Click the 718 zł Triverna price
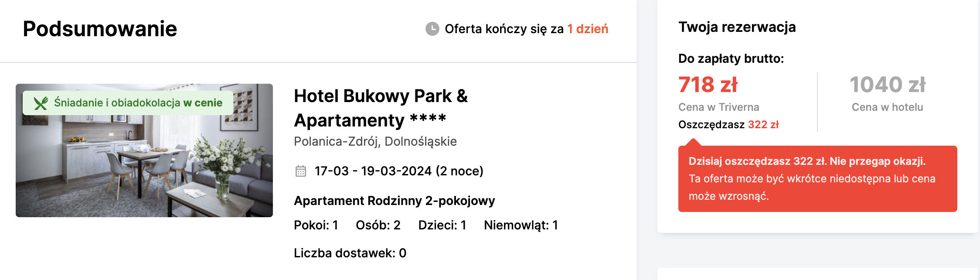This screenshot has width=980, height=280. (708, 85)
